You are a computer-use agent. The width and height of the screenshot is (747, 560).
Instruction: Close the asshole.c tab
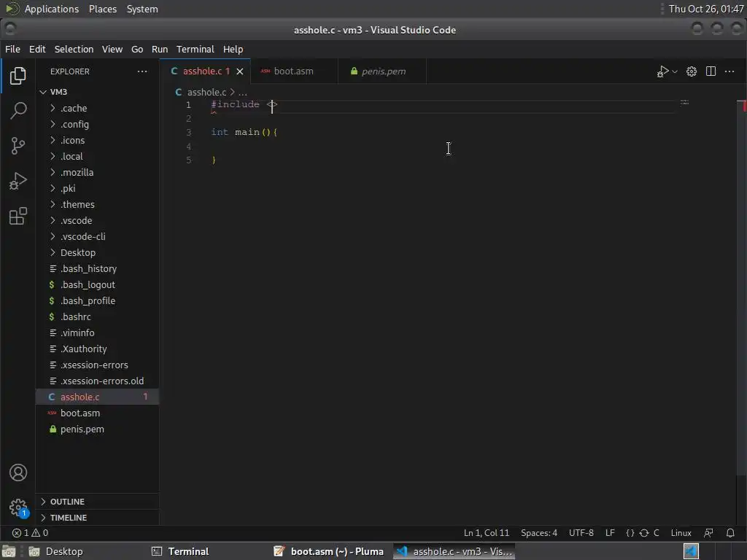240,71
